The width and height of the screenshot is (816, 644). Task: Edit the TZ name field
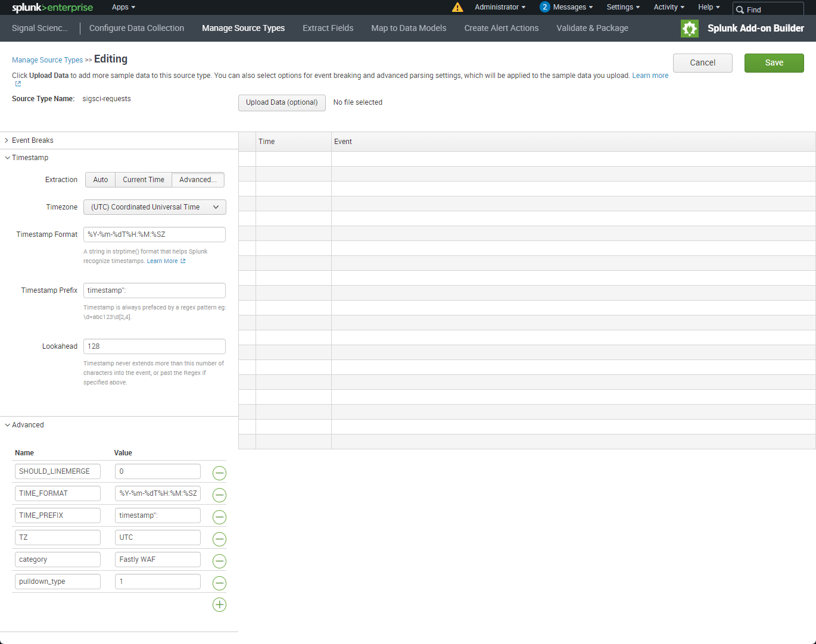58,537
